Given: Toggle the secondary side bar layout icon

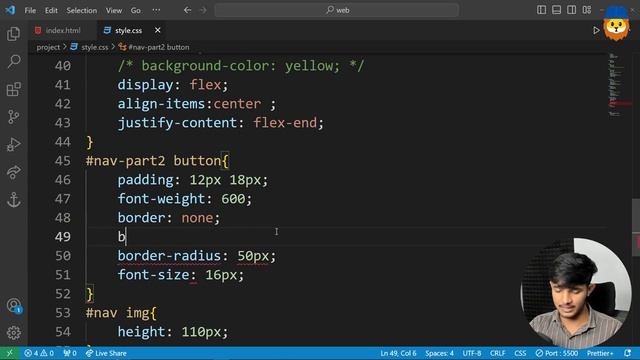Looking at the screenshot, I should [x=571, y=10].
